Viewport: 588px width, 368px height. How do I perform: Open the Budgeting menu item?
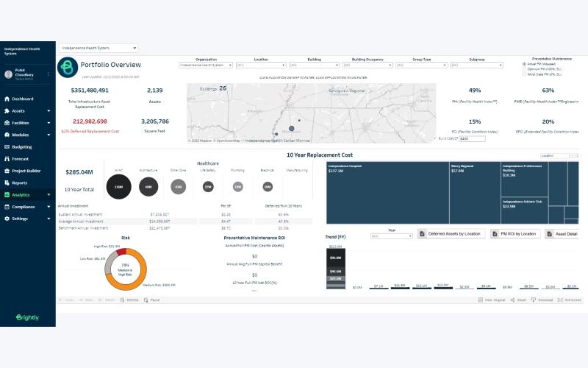tap(28, 146)
